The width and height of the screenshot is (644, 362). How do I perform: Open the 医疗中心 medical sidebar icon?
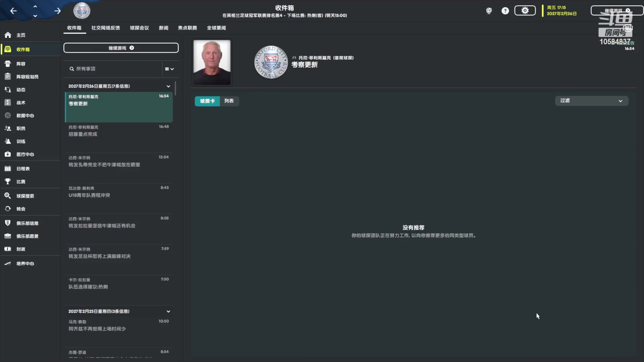(x=8, y=154)
